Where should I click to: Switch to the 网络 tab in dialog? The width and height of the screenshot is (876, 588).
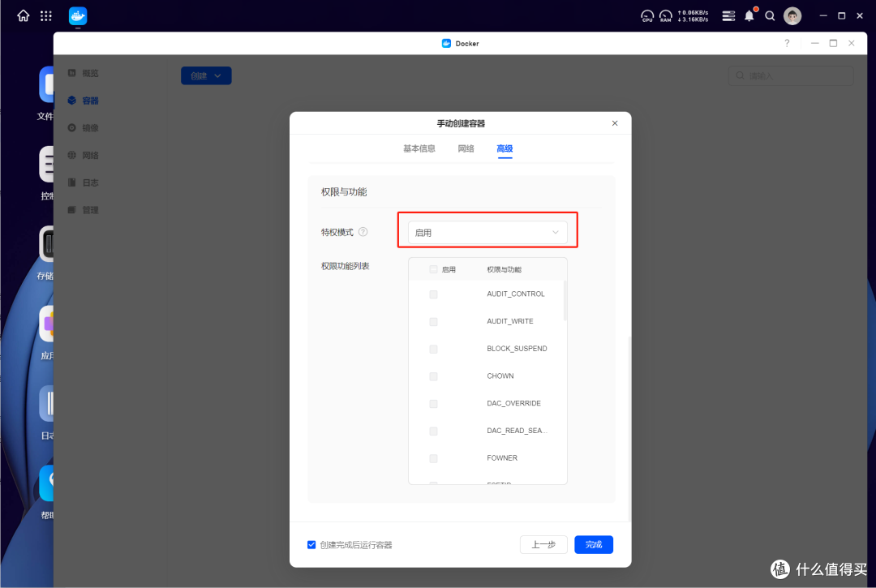click(x=466, y=148)
